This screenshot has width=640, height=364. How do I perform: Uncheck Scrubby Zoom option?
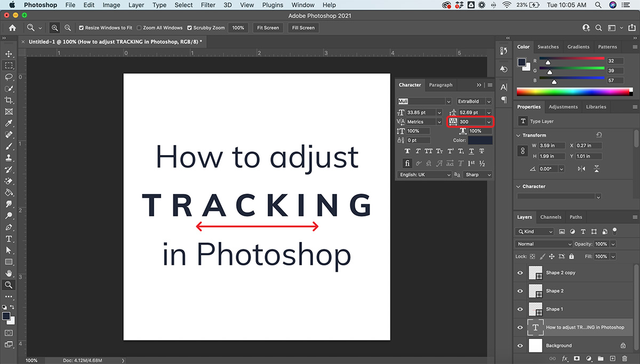(x=189, y=28)
